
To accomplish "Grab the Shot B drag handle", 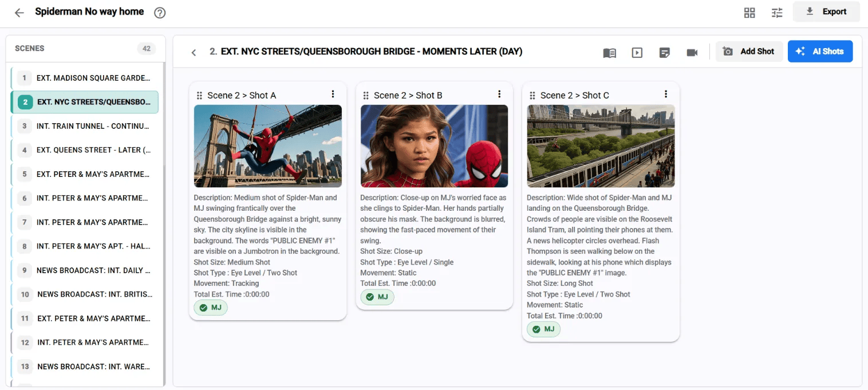I will (x=366, y=96).
